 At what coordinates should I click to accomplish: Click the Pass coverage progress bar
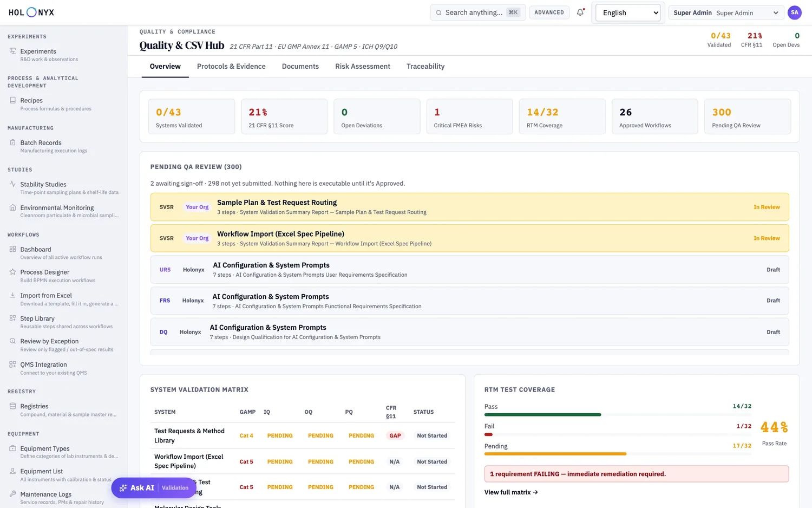coord(618,415)
